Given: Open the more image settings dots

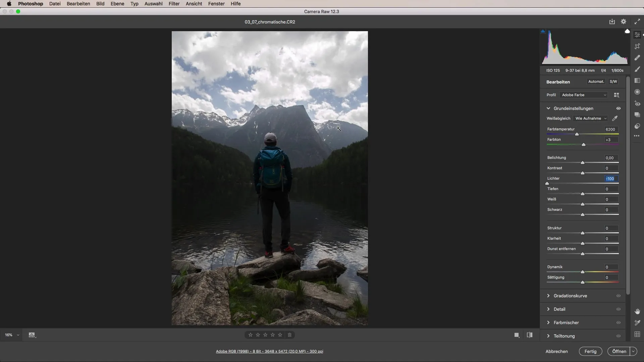Looking at the screenshot, I should tap(637, 136).
